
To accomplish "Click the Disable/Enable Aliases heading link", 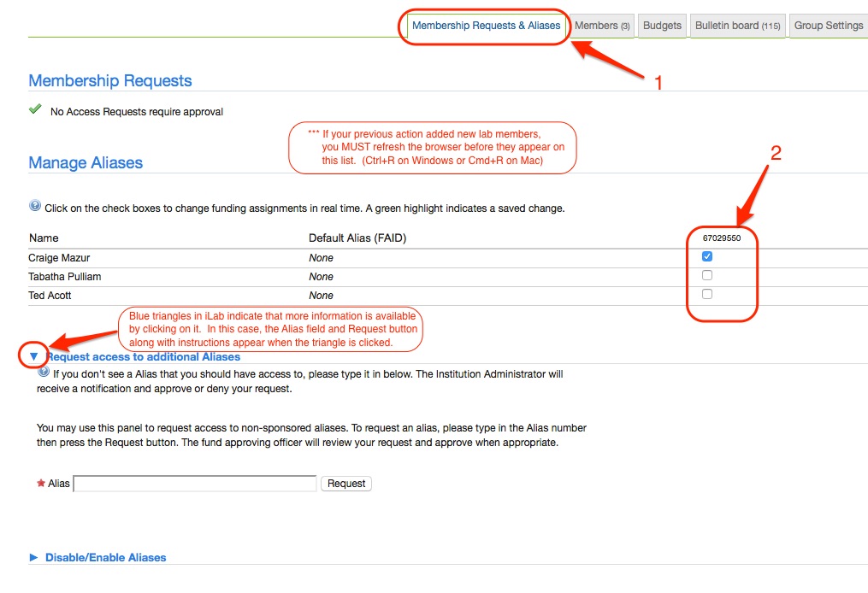I will 106,557.
